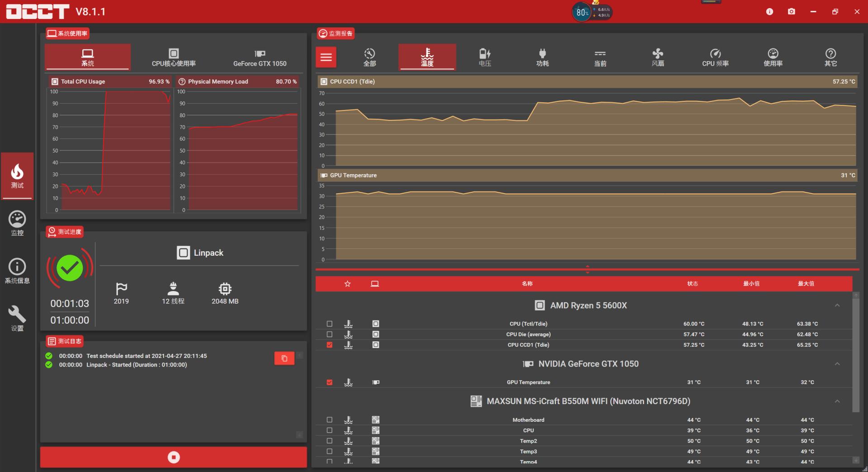Viewport: 868px width, 472px height.
Task: Click the info icon in the title bar
Action: 769,12
